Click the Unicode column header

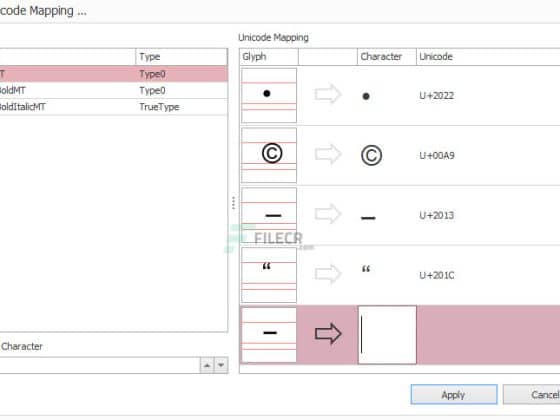[488, 57]
